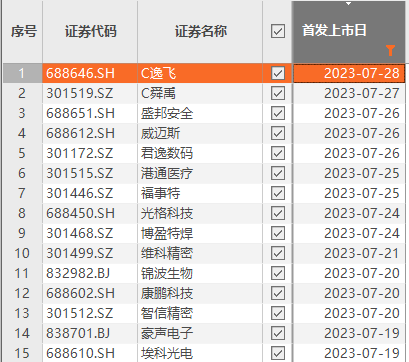Select stock code 301519.SZ

pyautogui.click(x=80, y=93)
